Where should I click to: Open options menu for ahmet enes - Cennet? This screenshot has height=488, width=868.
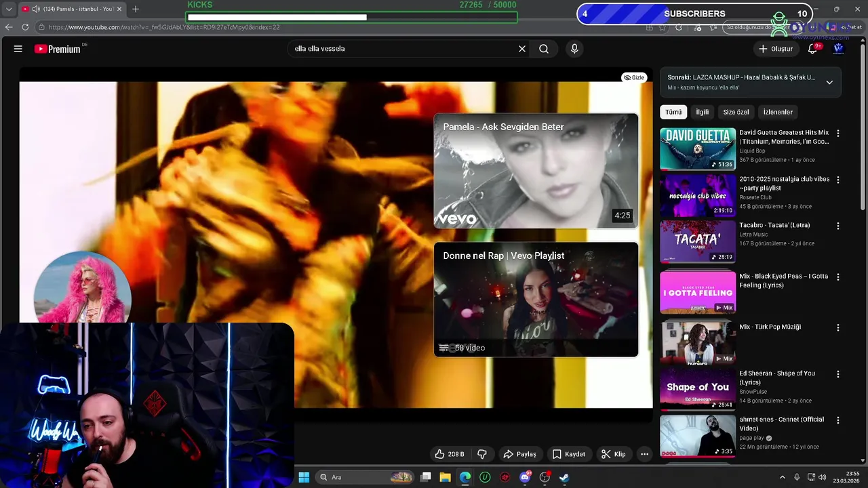click(x=838, y=420)
